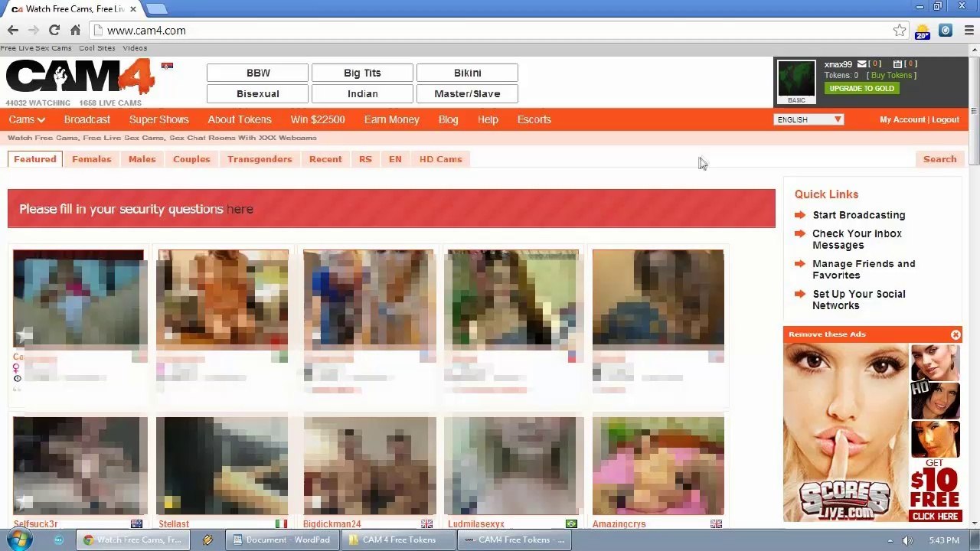Click the CAM4 logo
980x551 pixels.
[80, 77]
